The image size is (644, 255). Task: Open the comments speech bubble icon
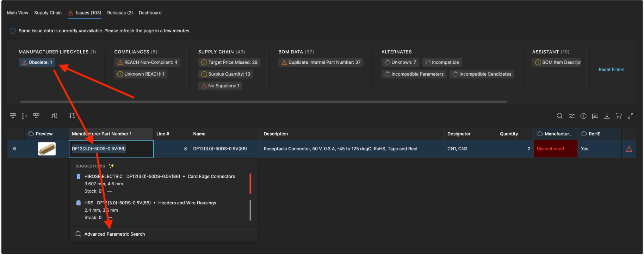[595, 116]
